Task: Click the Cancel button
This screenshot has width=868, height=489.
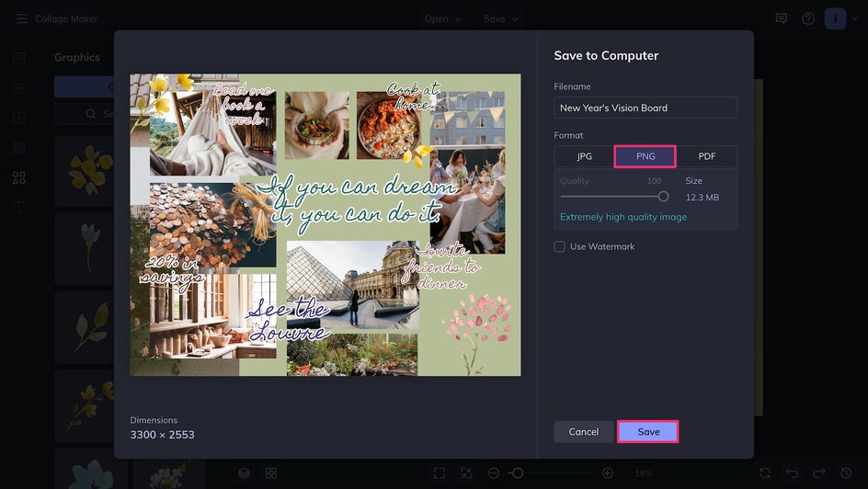Action: 584,431
